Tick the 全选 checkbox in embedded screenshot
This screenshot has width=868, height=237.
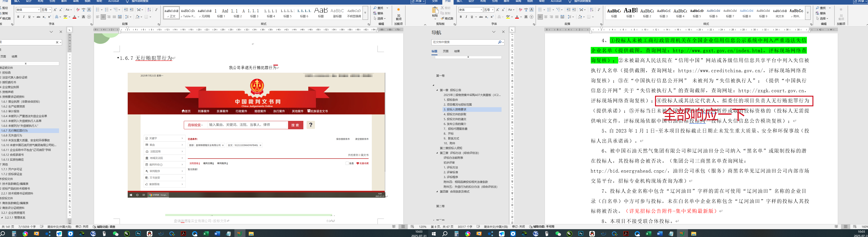coord(347,163)
